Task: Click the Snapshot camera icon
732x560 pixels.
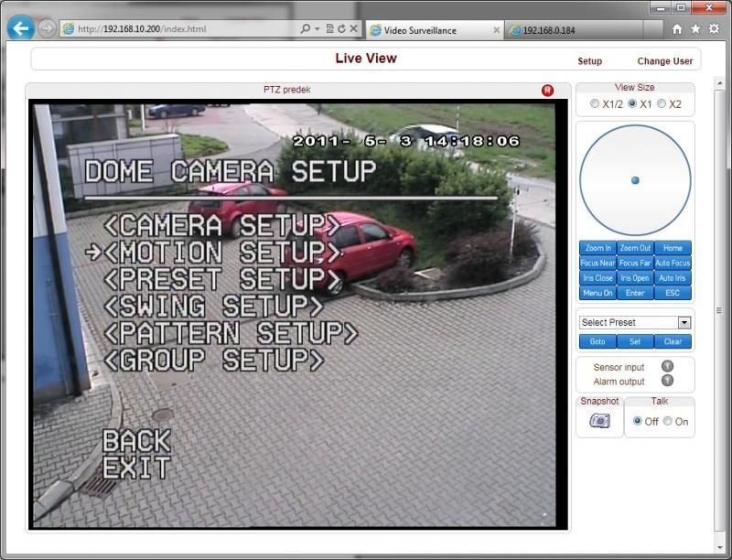Action: (599, 421)
